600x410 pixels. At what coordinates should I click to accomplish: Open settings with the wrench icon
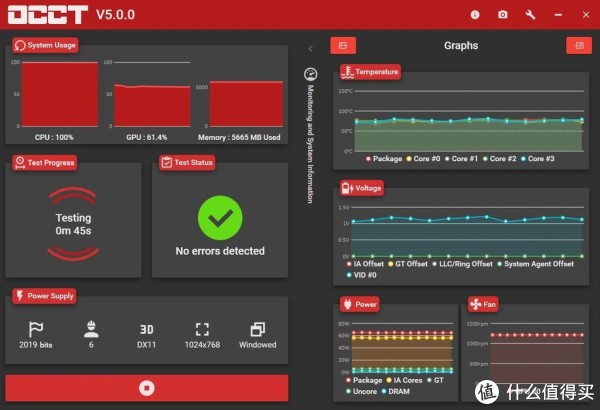click(530, 15)
